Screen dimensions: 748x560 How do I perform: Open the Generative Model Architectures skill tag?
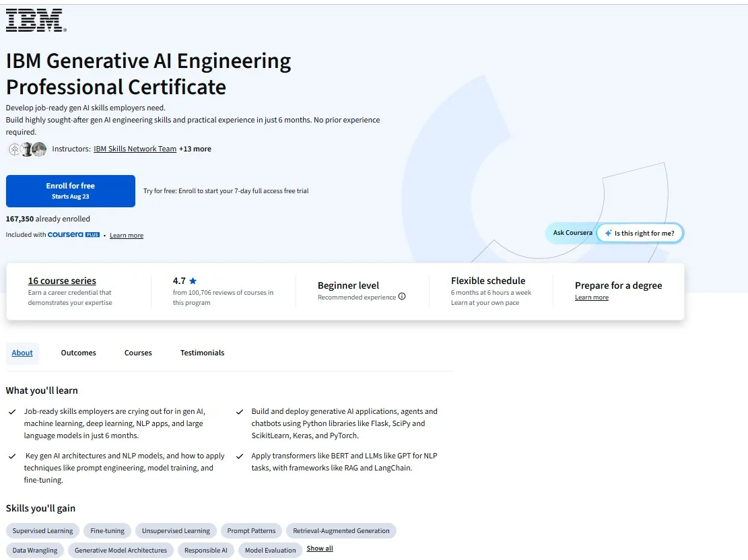[x=121, y=551]
